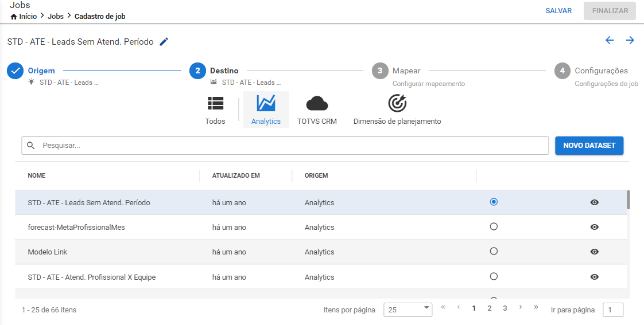Viewport: 644px width, 325px height.
Task: Open the Itens por página dropdown
Action: 408,310
